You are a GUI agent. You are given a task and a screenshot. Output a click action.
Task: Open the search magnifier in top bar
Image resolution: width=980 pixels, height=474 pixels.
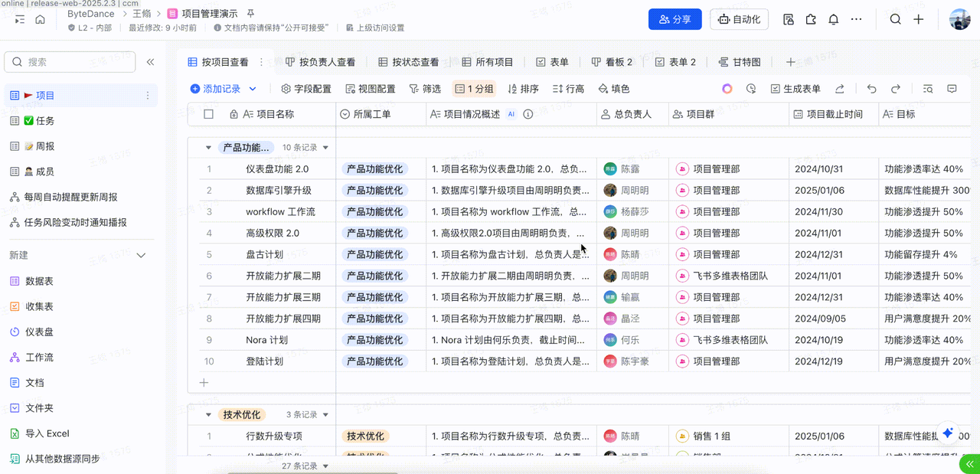tap(895, 20)
